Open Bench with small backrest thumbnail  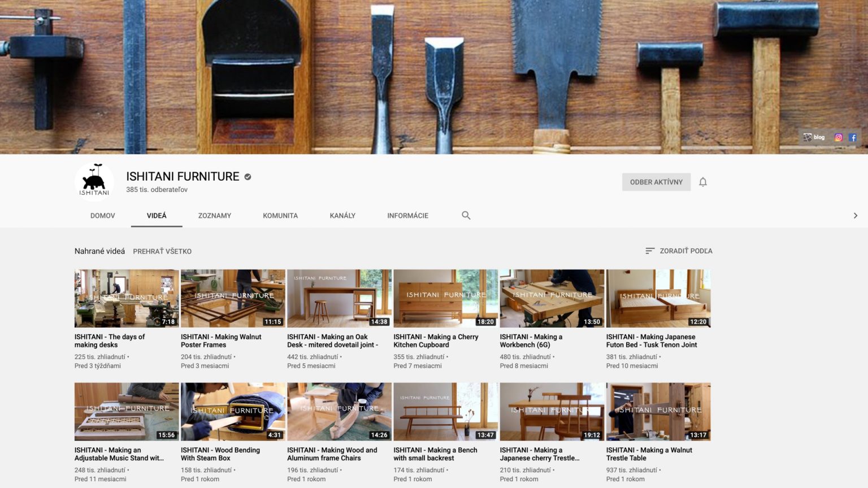(x=446, y=412)
